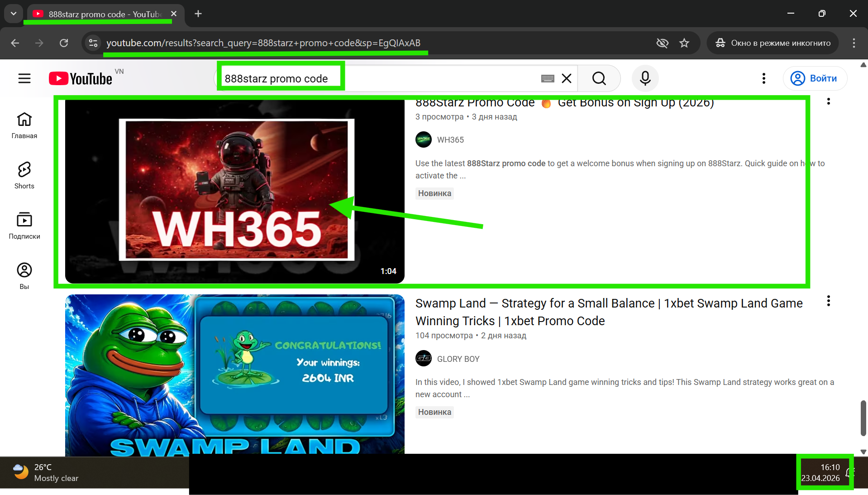Click the 104 просмотра view count text

444,336
